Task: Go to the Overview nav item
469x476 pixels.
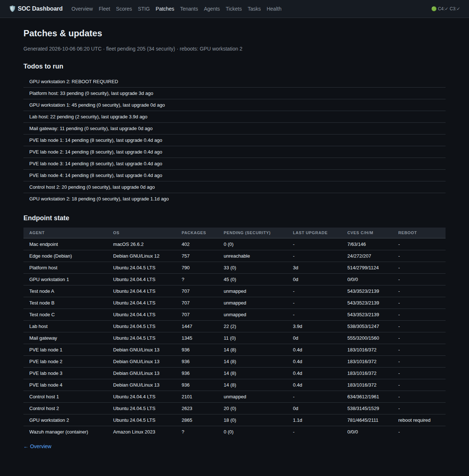Action: pyautogui.click(x=82, y=9)
